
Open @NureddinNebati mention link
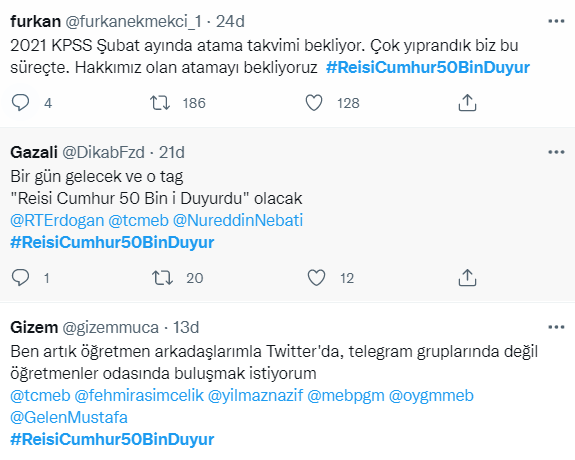click(238, 220)
